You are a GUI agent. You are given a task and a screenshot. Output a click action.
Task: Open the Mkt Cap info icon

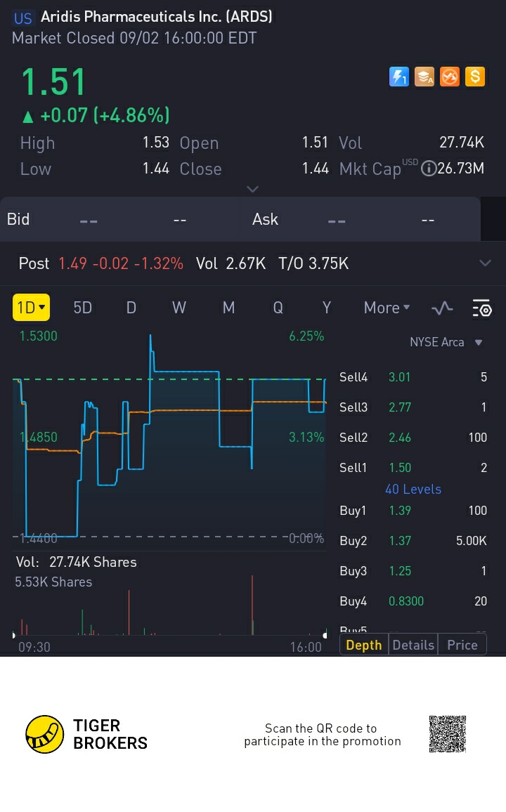pyautogui.click(x=428, y=169)
